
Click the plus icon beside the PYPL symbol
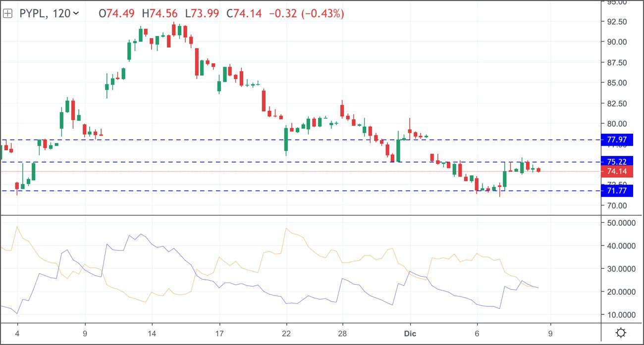(7, 14)
